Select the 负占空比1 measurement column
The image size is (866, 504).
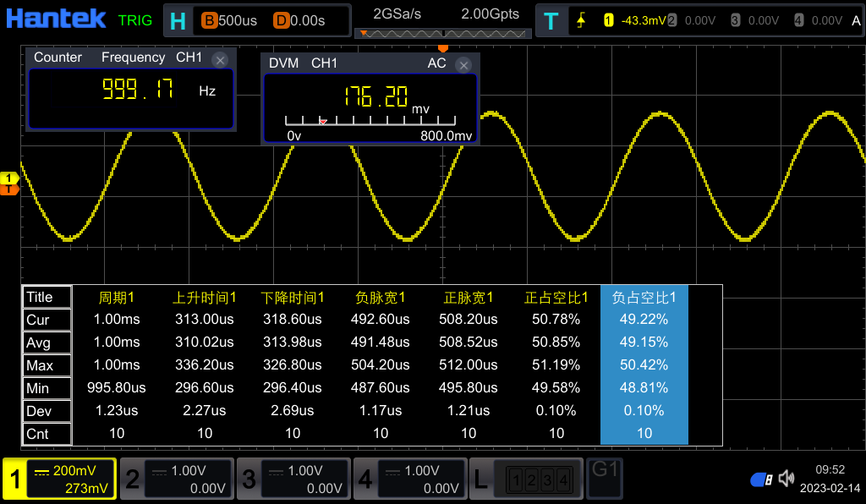pos(644,298)
